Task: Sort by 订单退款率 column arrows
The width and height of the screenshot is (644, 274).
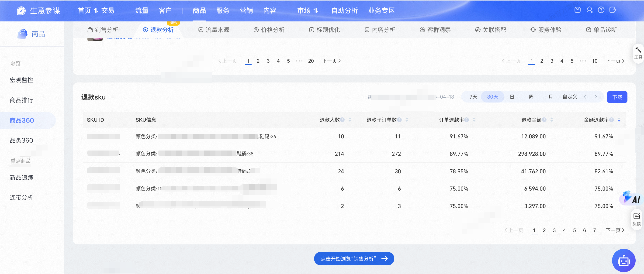Action: [474, 120]
